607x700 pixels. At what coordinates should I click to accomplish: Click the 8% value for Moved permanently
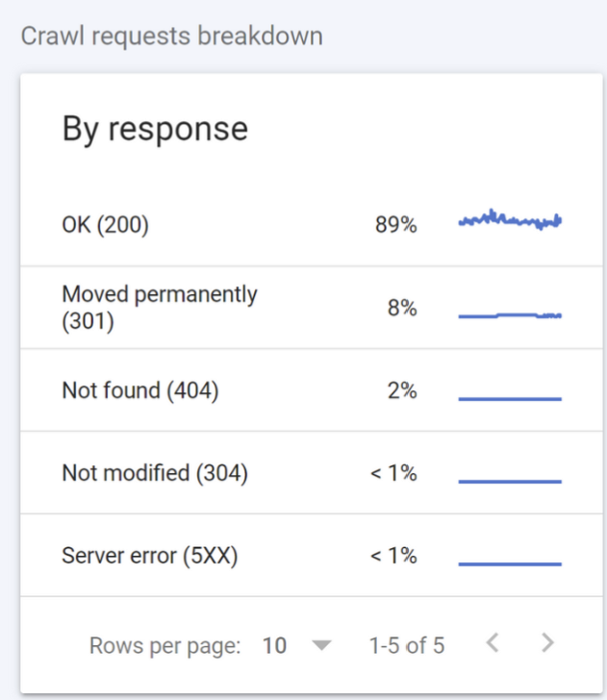pos(402,308)
